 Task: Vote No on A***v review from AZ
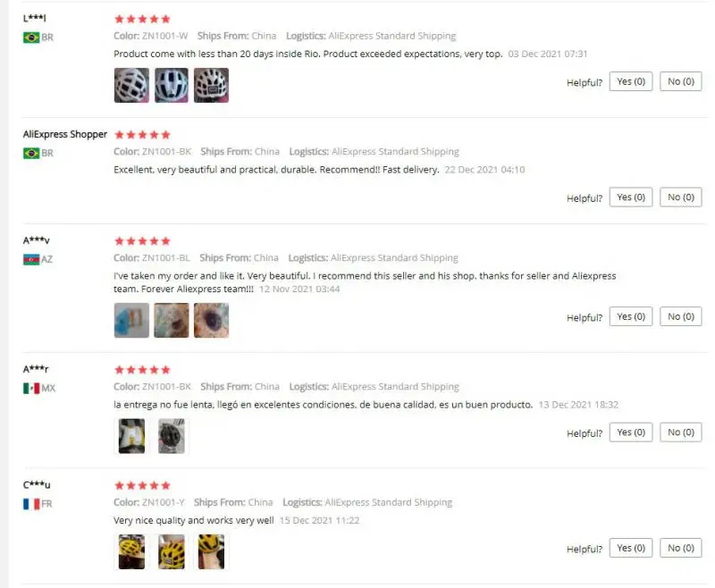pyautogui.click(x=681, y=317)
